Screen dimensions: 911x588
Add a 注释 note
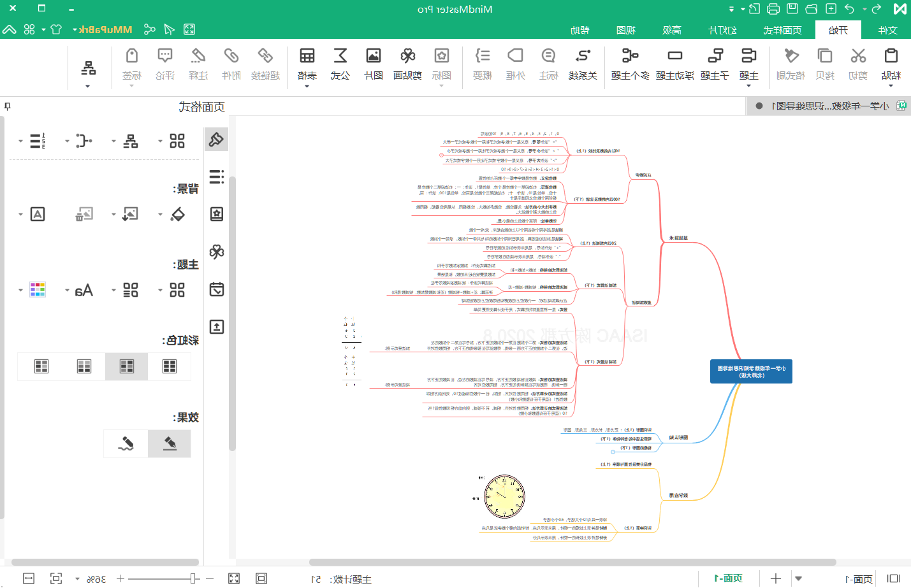(198, 64)
